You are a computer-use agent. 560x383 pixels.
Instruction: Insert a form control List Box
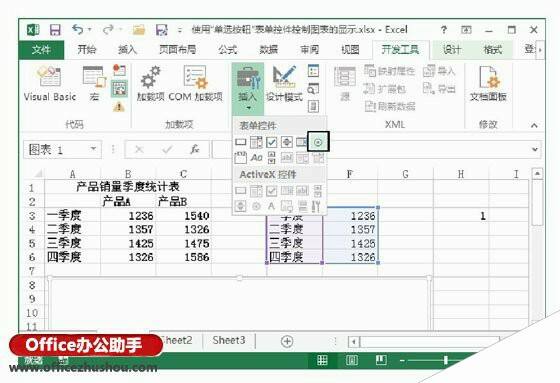pos(302,142)
